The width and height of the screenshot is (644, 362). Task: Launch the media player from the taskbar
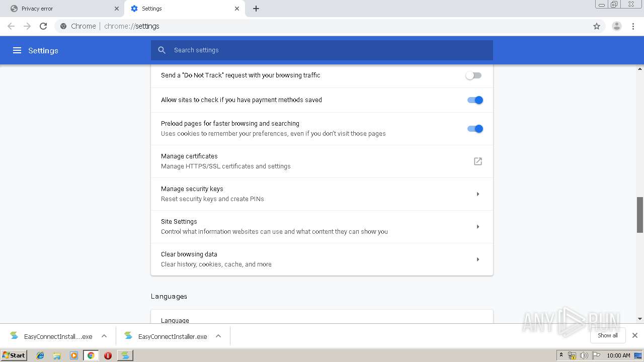[74, 355]
